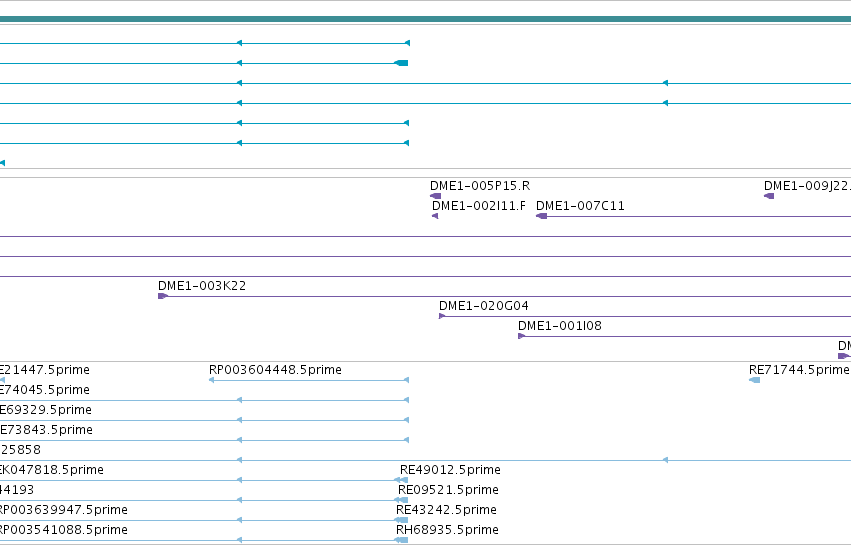
Task: Click the exon glyph under RH68935.5prime label
Action: (401, 540)
